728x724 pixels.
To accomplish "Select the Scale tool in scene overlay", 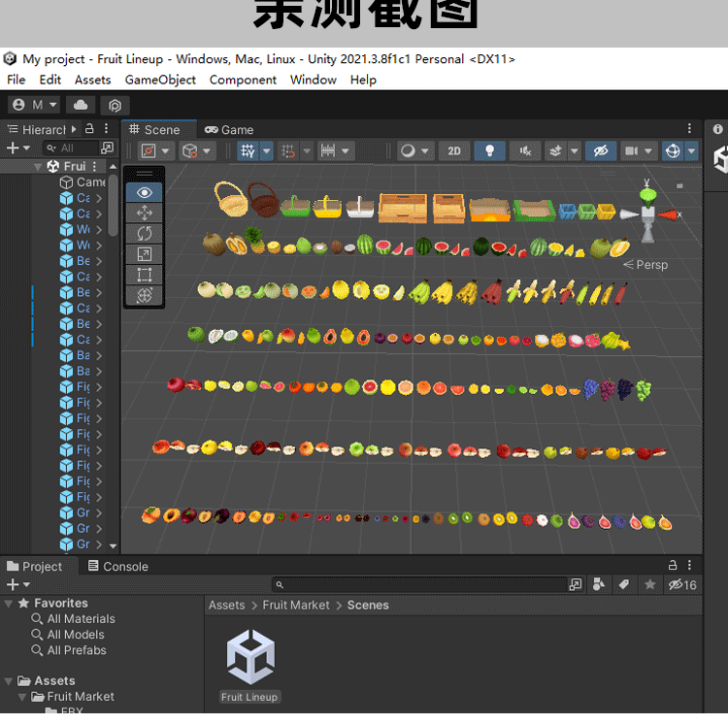I will (145, 254).
